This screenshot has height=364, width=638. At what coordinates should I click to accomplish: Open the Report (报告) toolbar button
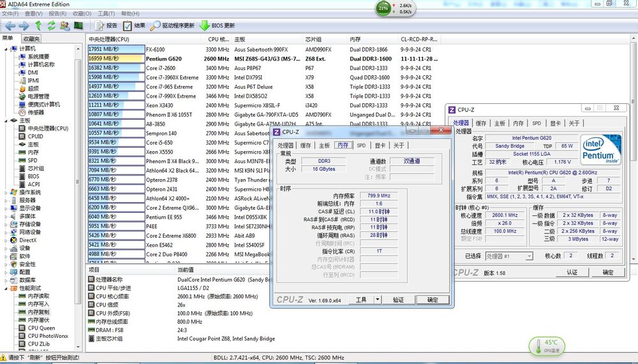coord(107,25)
